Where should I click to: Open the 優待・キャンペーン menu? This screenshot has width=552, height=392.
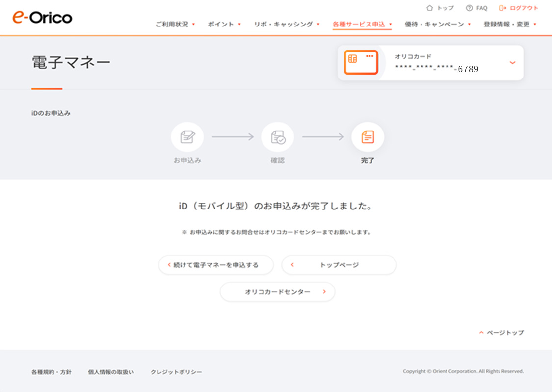pyautogui.click(x=438, y=24)
